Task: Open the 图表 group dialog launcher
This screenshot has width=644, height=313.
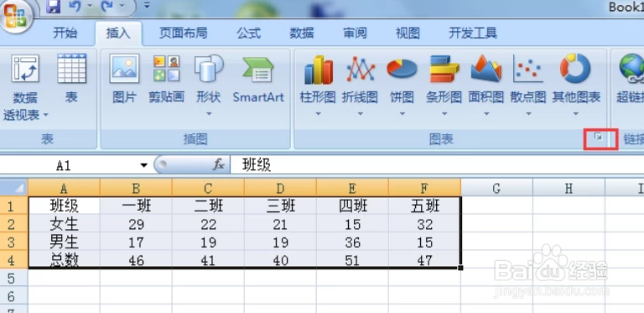Action: point(599,137)
